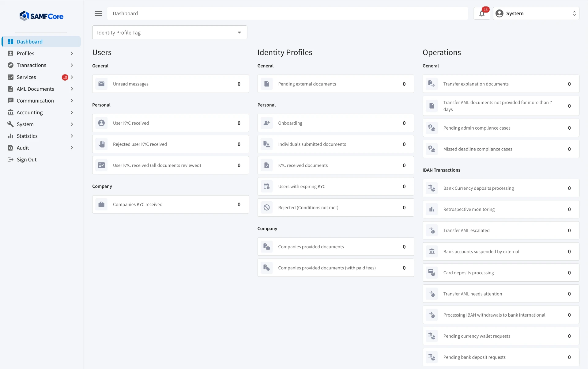Click the IBAN Transactions subheading
The image size is (588, 369).
(441, 170)
